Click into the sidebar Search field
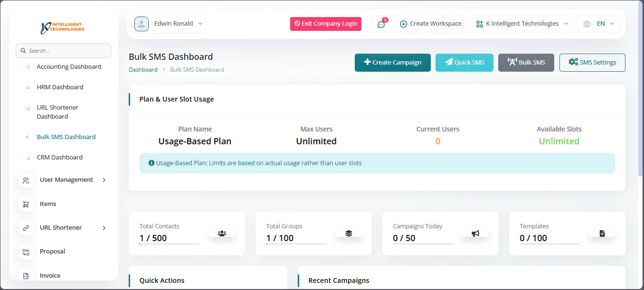This screenshot has width=644, height=290. pyautogui.click(x=66, y=51)
